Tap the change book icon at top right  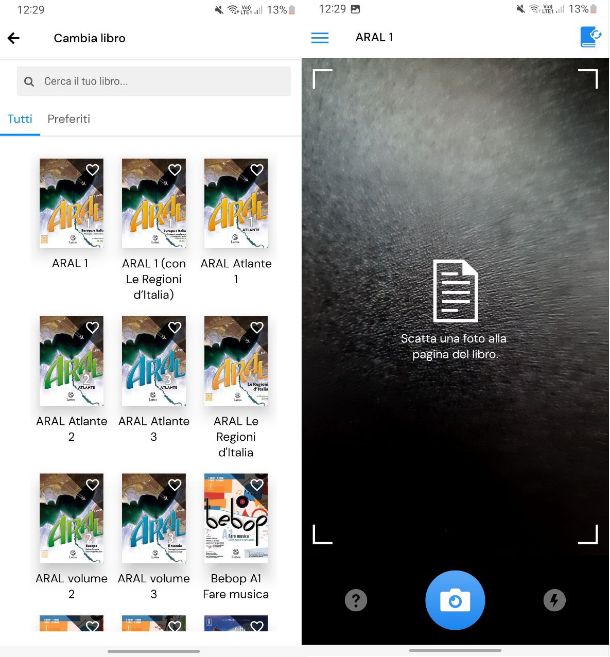click(591, 37)
